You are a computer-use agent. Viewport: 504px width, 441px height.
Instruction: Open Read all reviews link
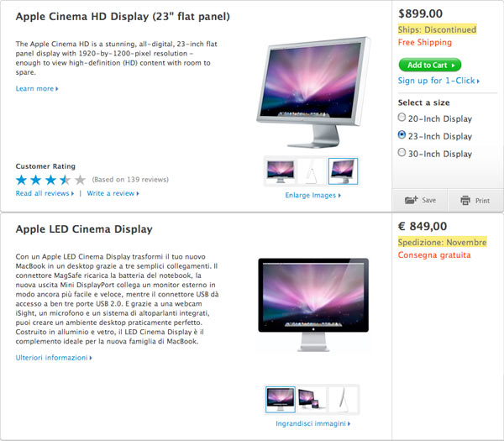[x=45, y=193]
